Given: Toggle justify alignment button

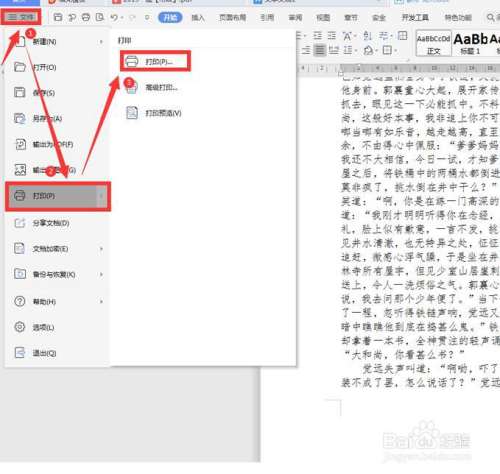Looking at the screenshot, I should [x=320, y=50].
